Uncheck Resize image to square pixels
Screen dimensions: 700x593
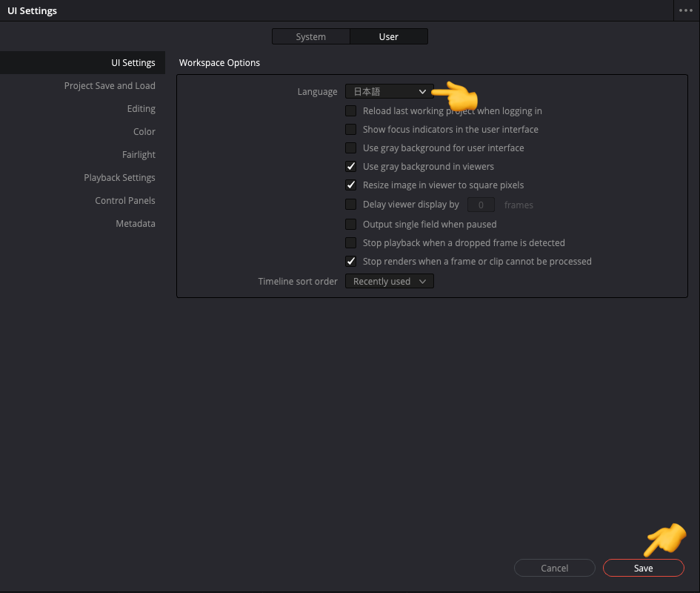pos(351,185)
